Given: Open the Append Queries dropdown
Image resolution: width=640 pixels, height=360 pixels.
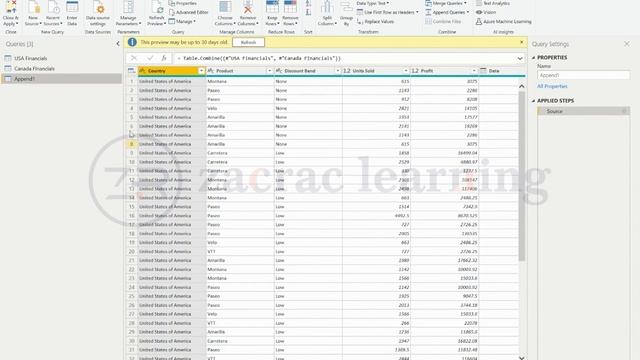Looking at the screenshot, I should (447, 12).
